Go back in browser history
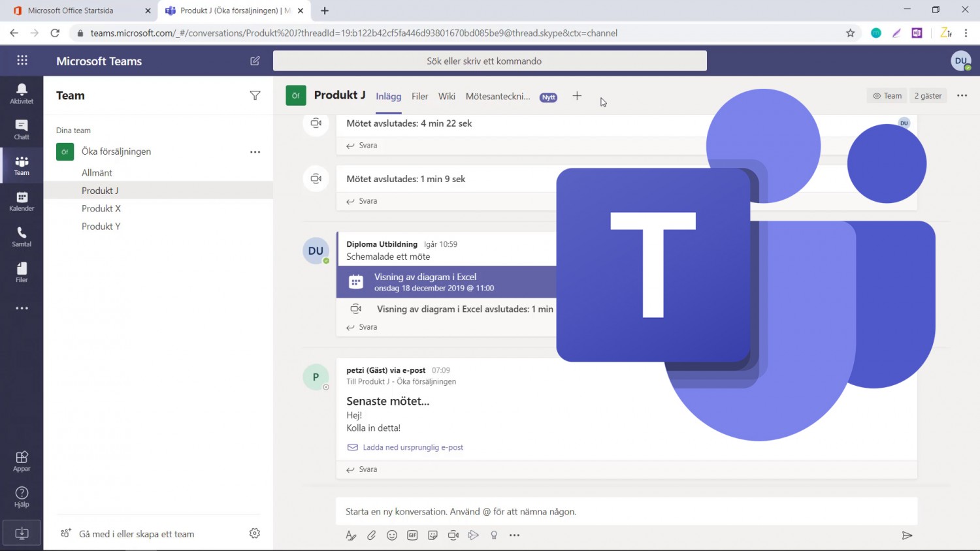Image resolution: width=980 pixels, height=551 pixels. [x=14, y=33]
